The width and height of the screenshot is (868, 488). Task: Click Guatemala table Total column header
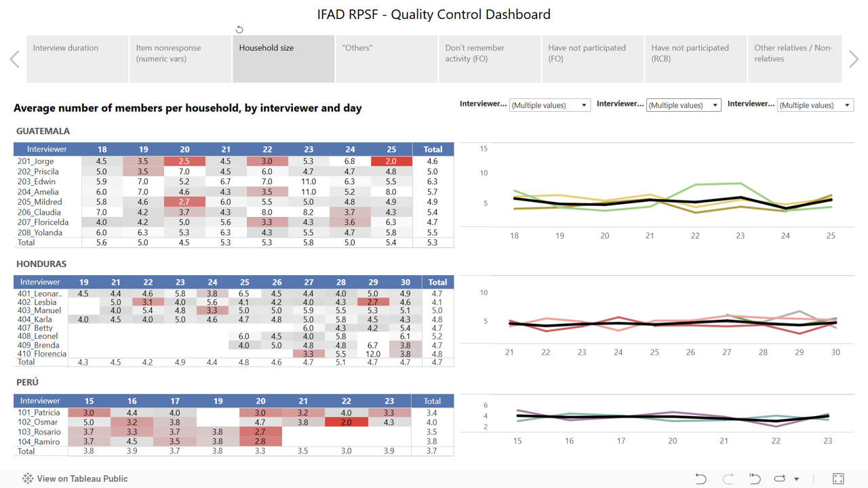pyautogui.click(x=433, y=149)
